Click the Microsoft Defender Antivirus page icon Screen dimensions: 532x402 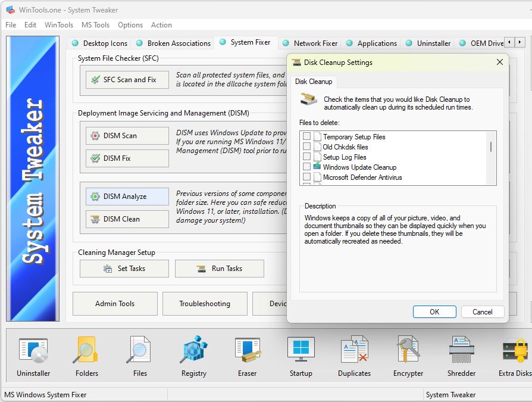click(317, 177)
